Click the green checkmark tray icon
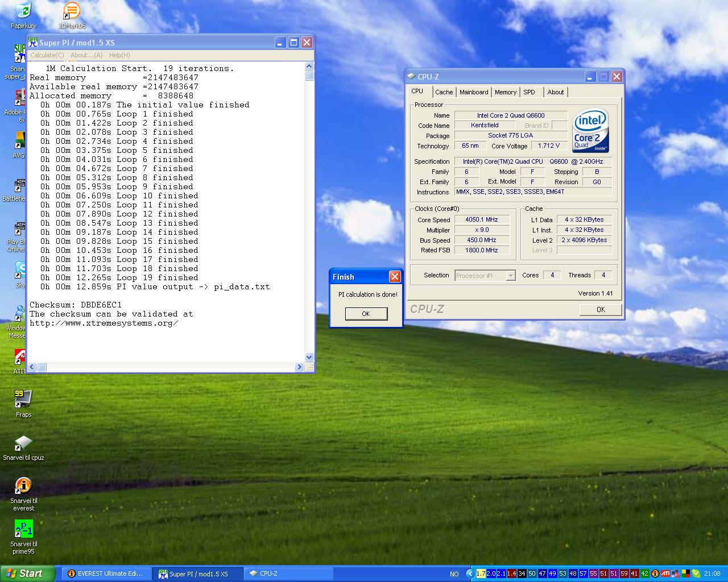728x582 pixels. point(696,573)
